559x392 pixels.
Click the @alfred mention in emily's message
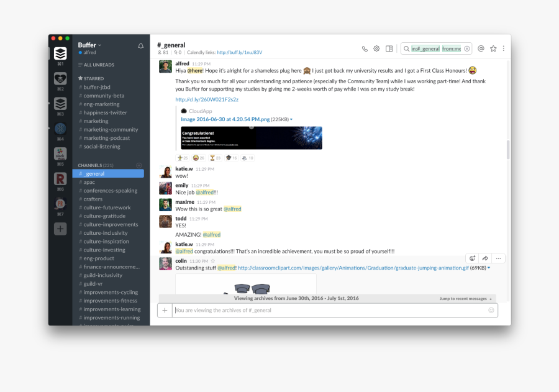pyautogui.click(x=204, y=192)
